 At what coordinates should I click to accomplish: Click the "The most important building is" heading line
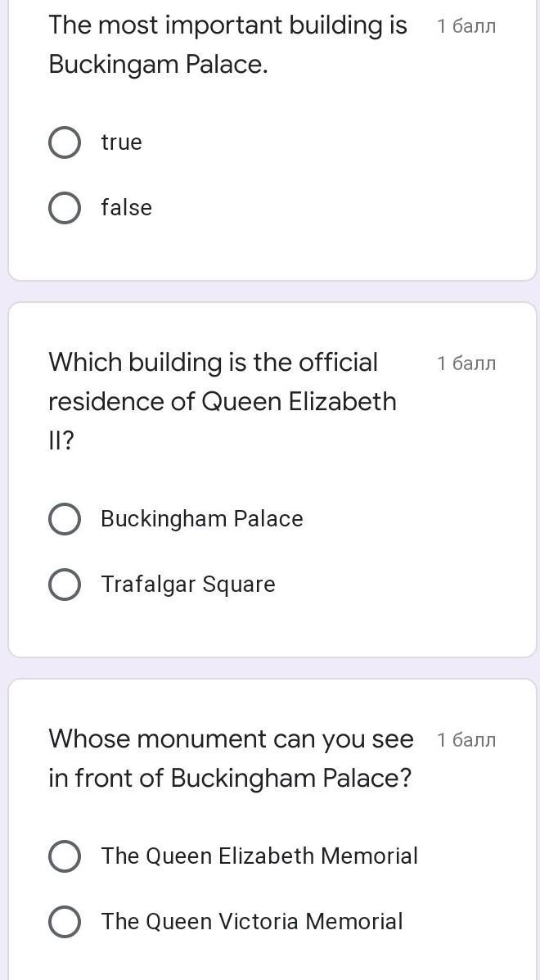(227, 25)
